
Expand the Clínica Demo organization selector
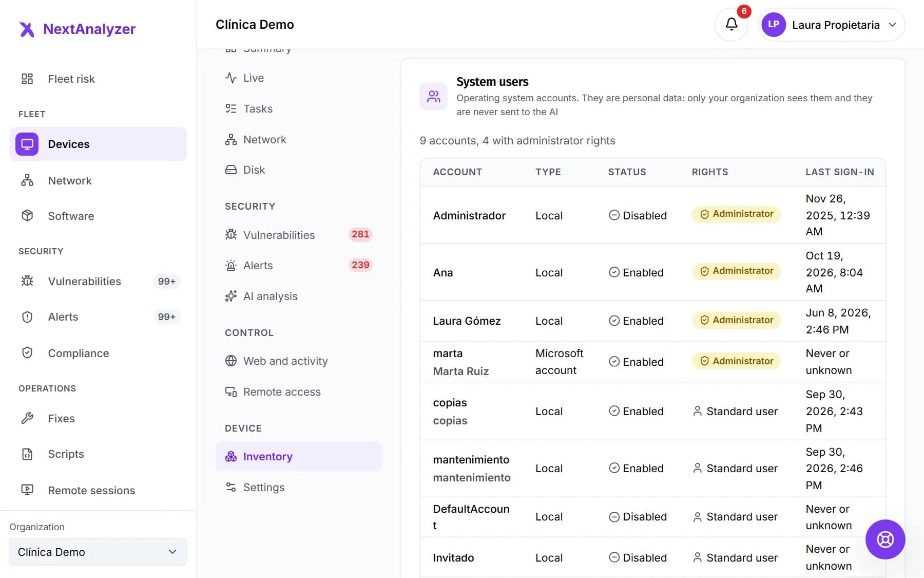tap(98, 552)
